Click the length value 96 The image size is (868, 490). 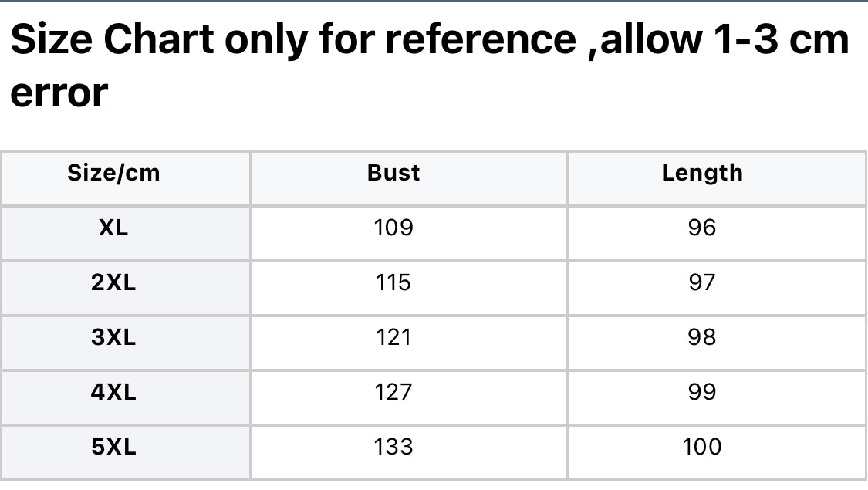pyautogui.click(x=702, y=228)
